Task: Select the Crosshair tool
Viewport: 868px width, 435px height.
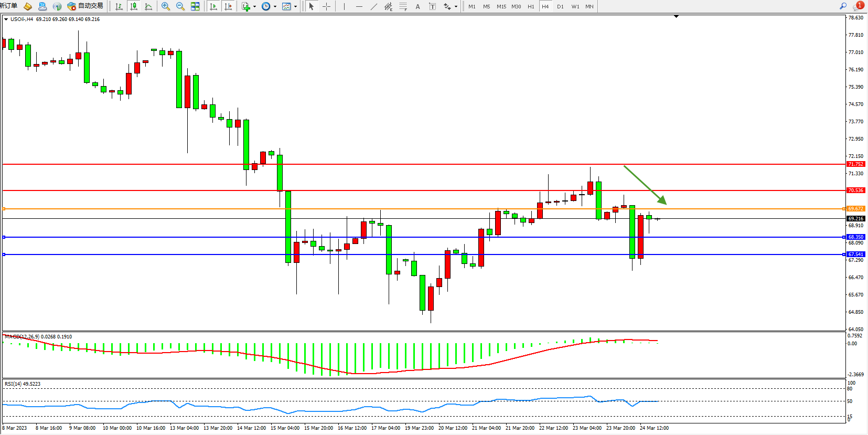Action: point(326,6)
